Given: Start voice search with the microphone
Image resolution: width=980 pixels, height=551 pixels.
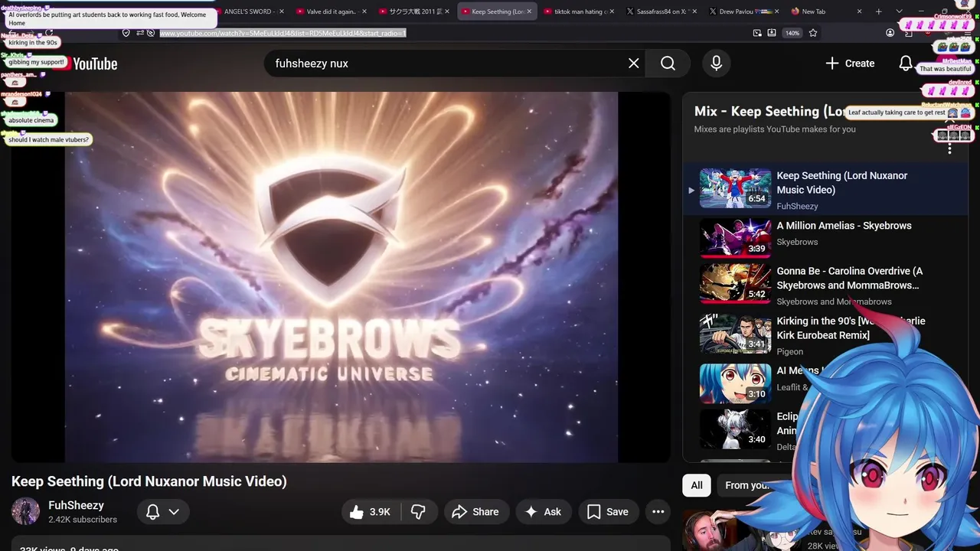Looking at the screenshot, I should (x=716, y=64).
